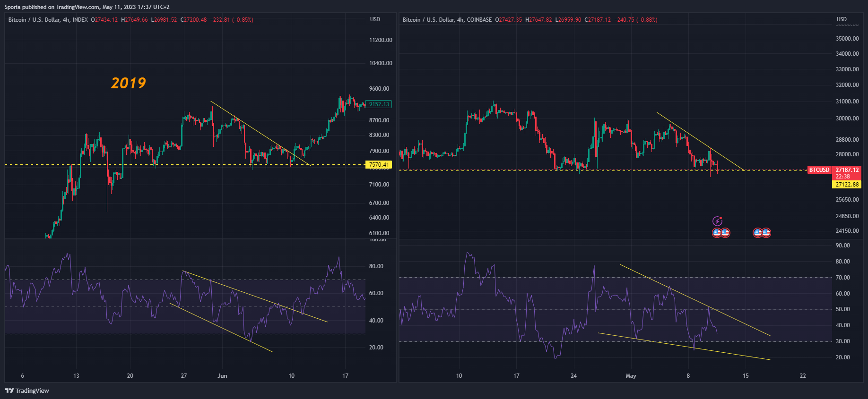Click the red 27187.12 last price label
The height and width of the screenshot is (399, 868).
tap(847, 170)
